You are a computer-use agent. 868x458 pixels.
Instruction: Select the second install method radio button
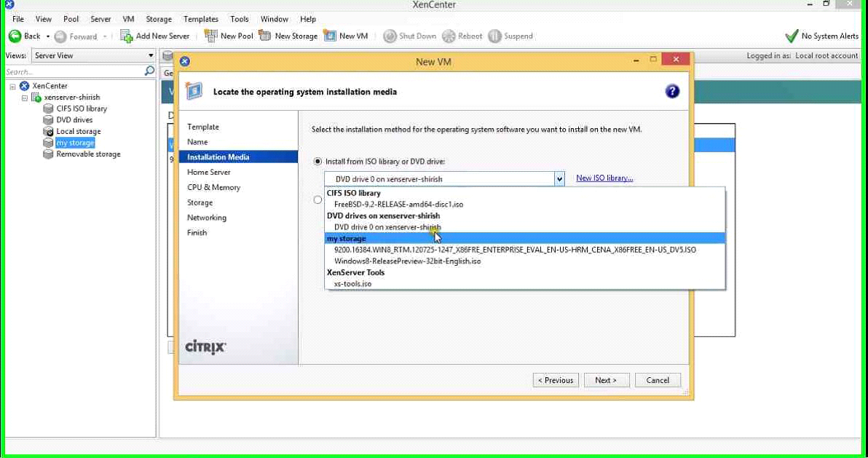(x=317, y=200)
